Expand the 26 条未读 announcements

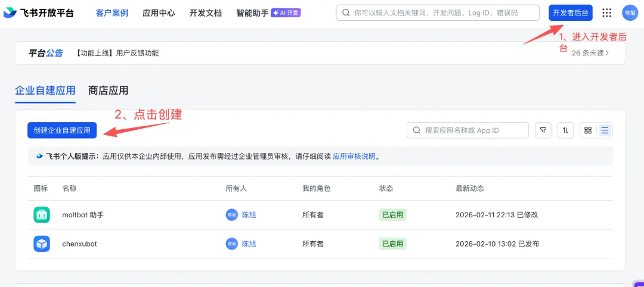[x=590, y=53]
